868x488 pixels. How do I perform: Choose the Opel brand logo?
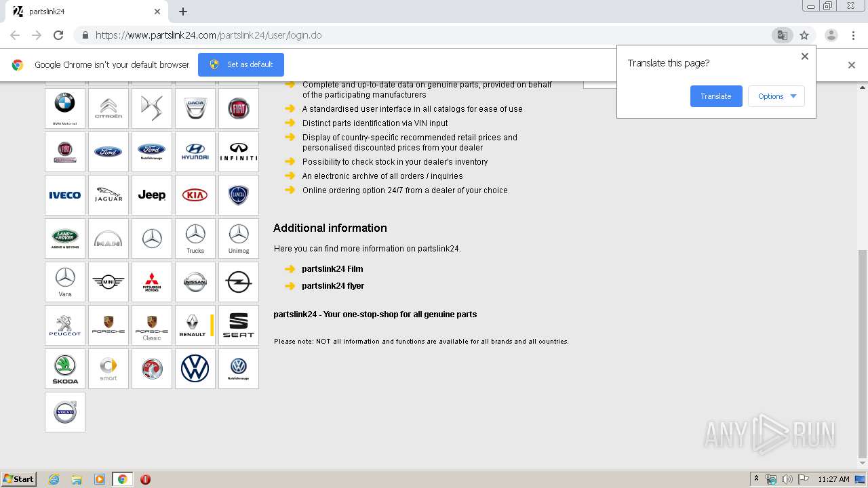click(x=239, y=282)
